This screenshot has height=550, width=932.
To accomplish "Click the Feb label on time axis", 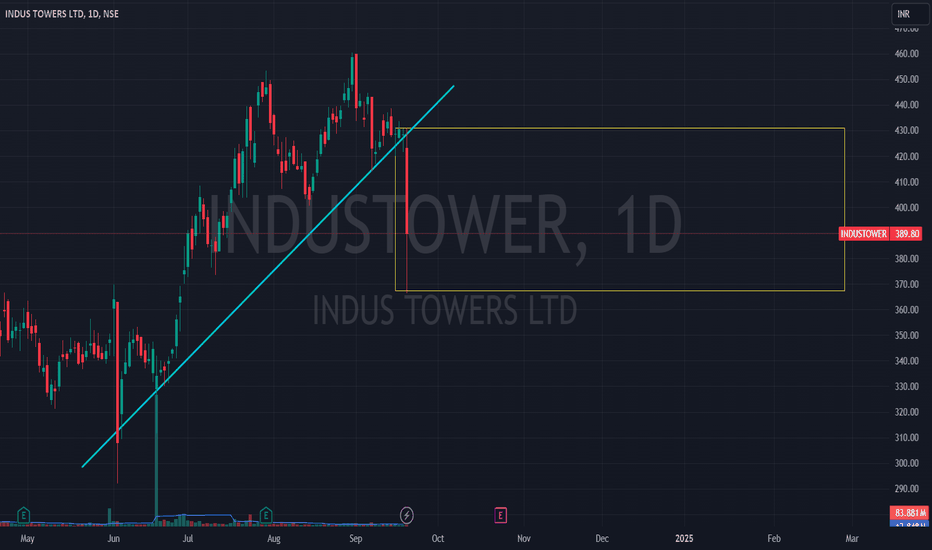I will click(774, 539).
